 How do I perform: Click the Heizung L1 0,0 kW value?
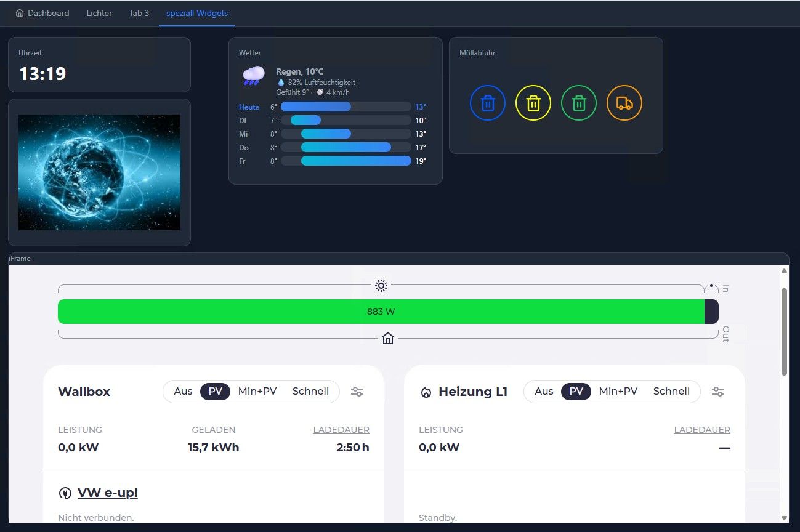(439, 448)
